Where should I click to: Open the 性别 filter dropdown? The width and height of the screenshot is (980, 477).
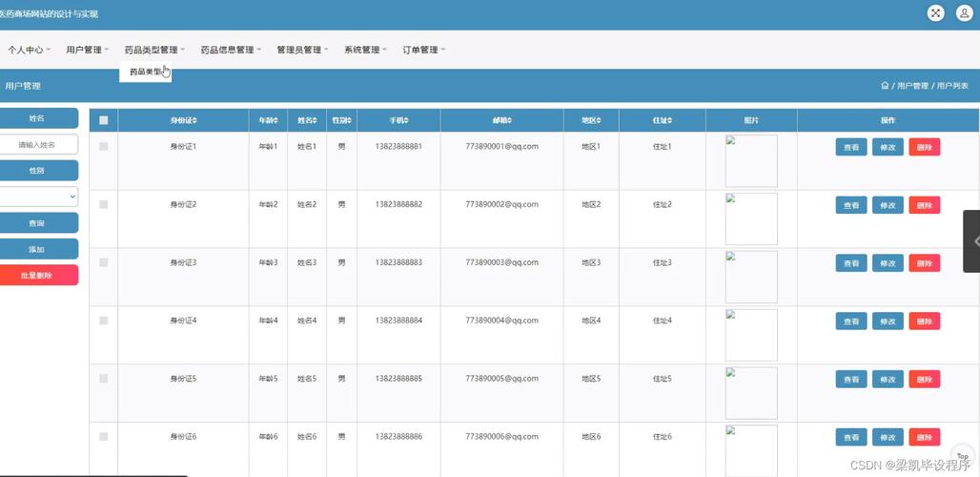tap(39, 197)
